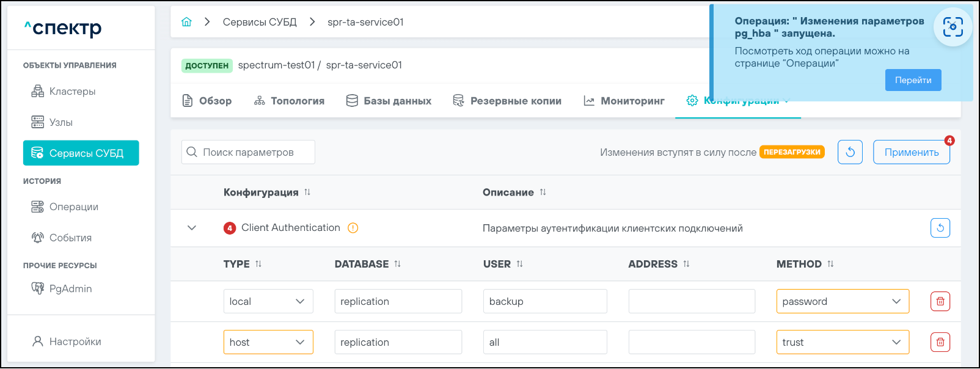Click the screenshot capture icon

953,27
